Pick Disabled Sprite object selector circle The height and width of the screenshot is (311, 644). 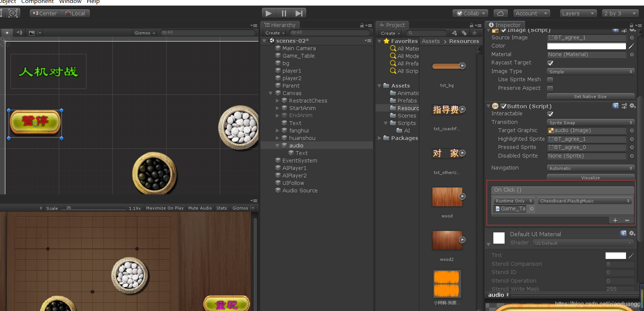[x=632, y=156]
